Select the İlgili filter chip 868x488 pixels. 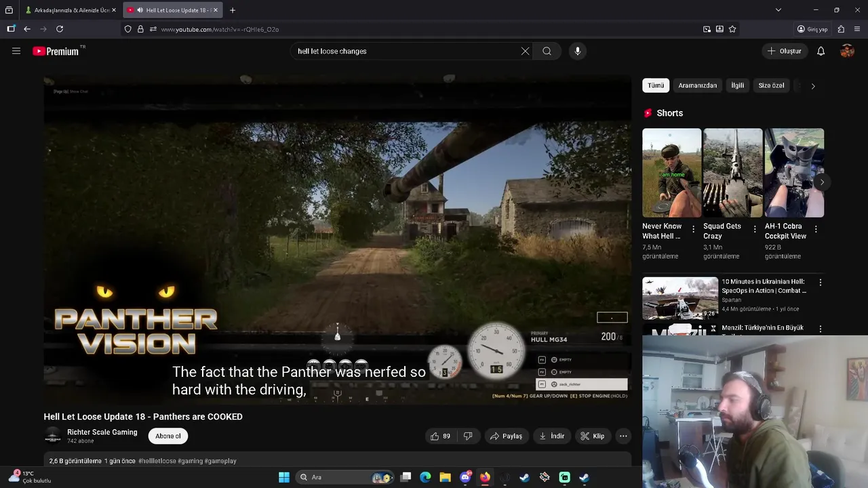737,85
